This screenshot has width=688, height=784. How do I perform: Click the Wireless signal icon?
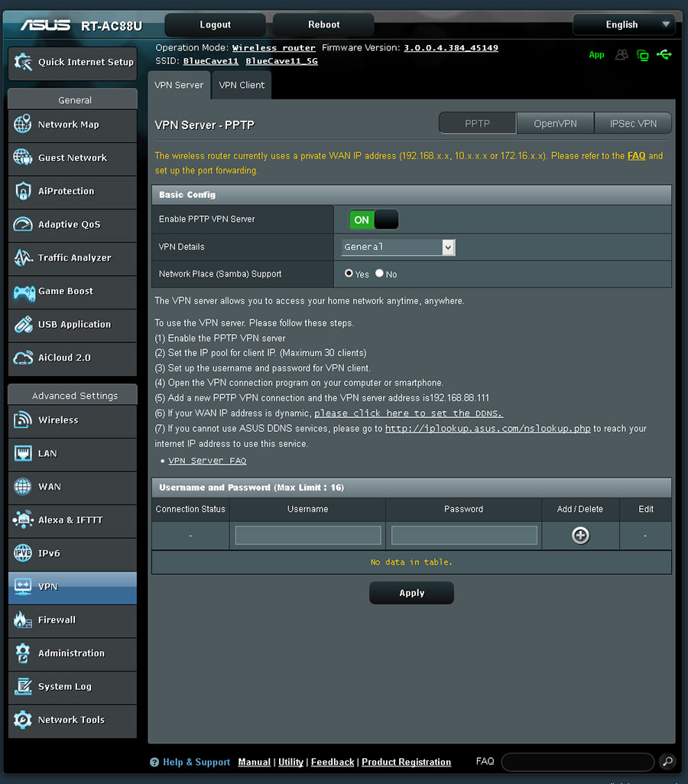(22, 420)
